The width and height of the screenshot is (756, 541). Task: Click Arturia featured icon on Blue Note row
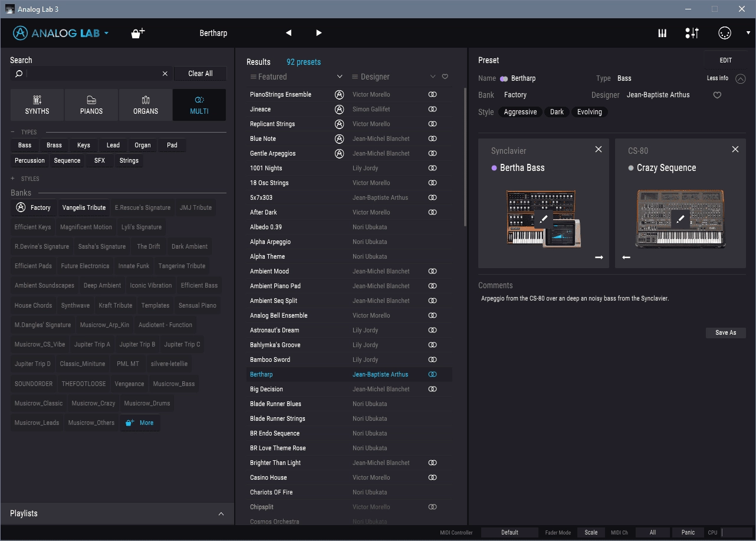coord(339,138)
